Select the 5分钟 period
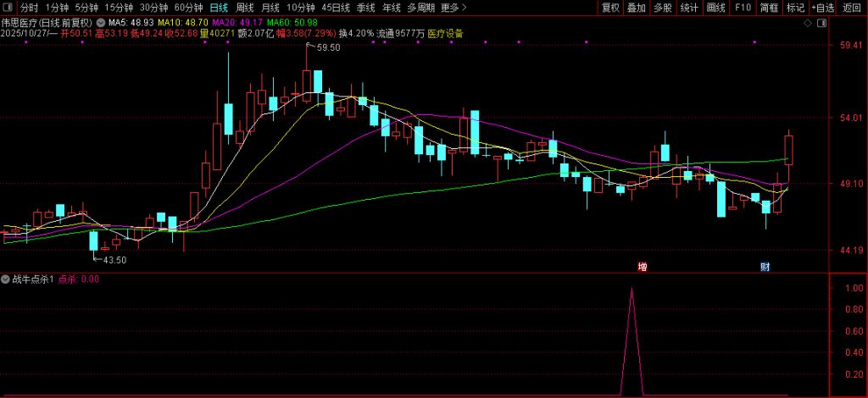This screenshot has width=868, height=398. pyautogui.click(x=86, y=8)
